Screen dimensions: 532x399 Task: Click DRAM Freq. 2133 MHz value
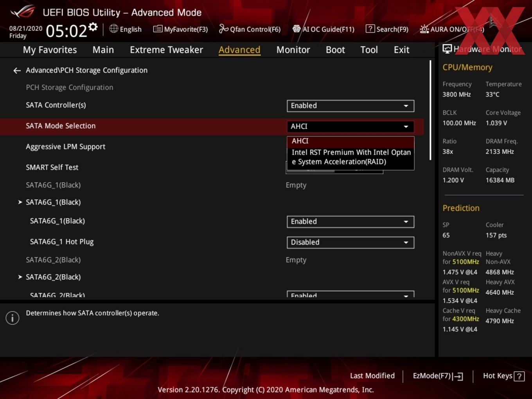500,151
